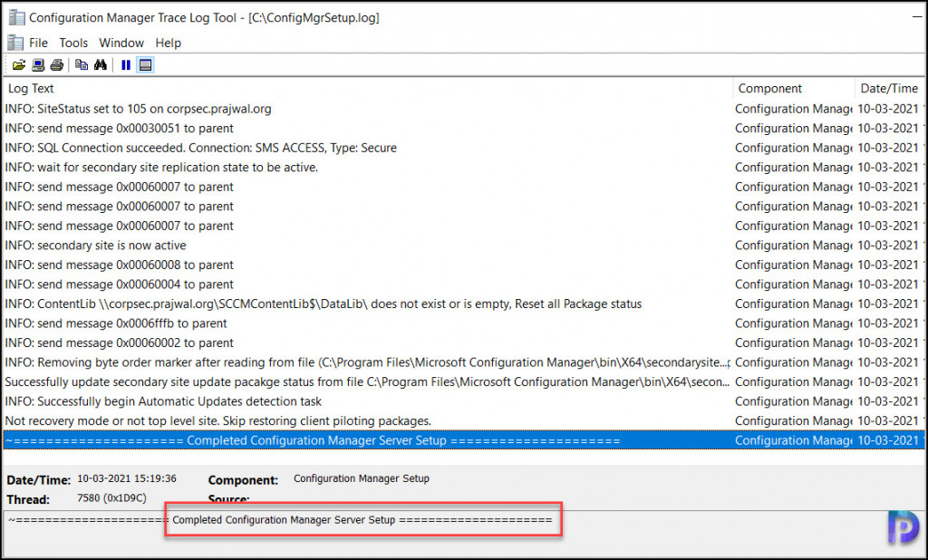Click the Open on Server toolbar icon

38,65
